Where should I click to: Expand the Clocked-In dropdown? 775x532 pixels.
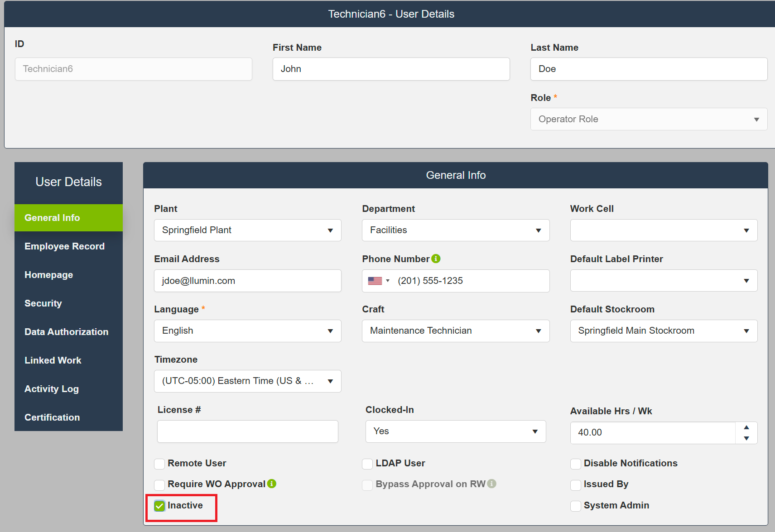(x=455, y=431)
